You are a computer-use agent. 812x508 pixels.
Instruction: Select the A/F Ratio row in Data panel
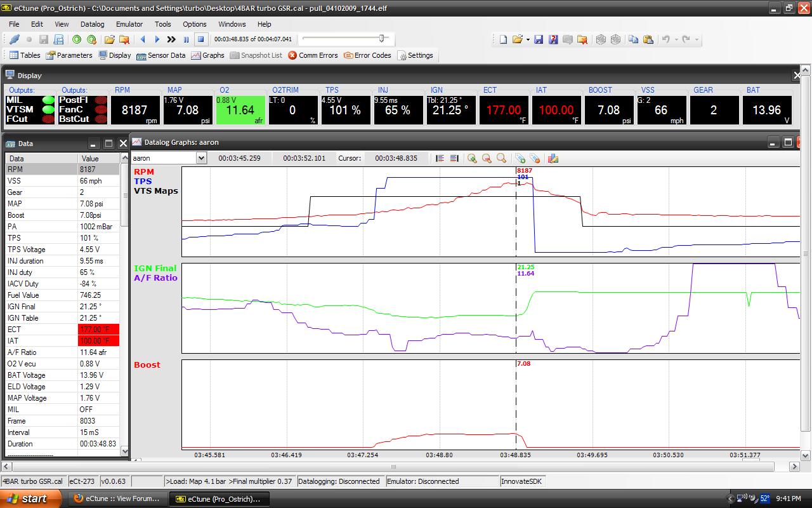(x=62, y=352)
